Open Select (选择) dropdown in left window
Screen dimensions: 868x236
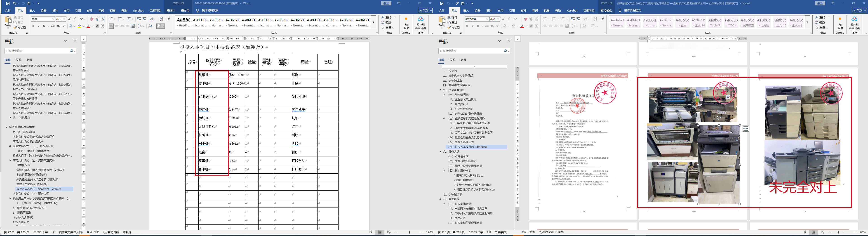click(x=388, y=28)
